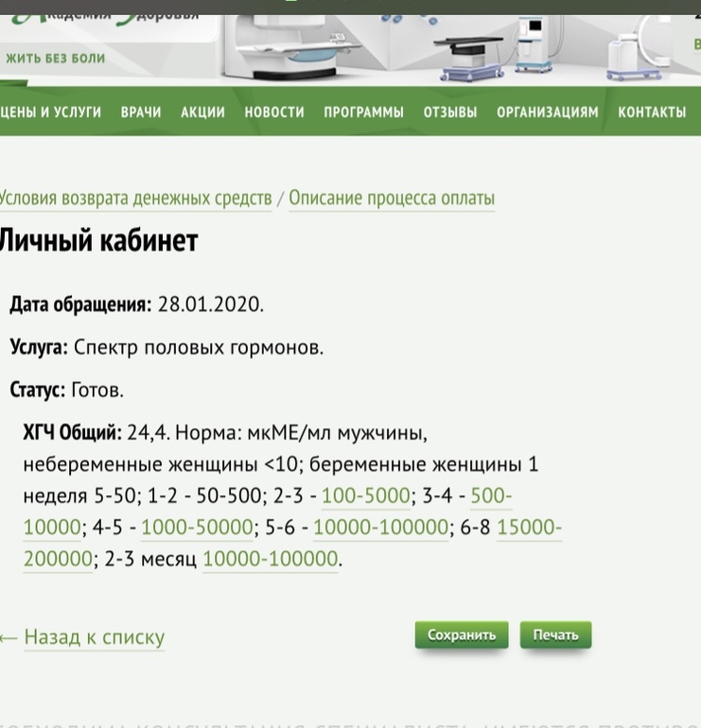Image resolution: width=701 pixels, height=728 pixels.
Task: View the Отзывы section
Action: (x=450, y=112)
